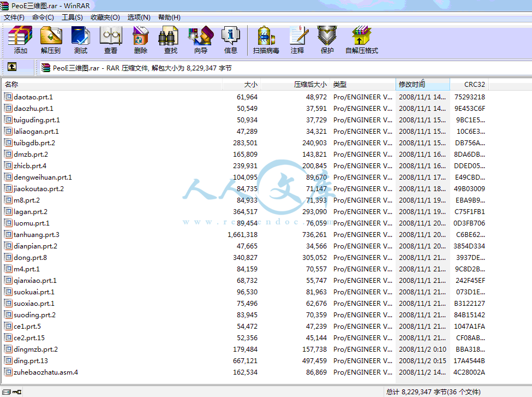Select file tuibgdb.prt.2
Image resolution: width=532 pixels, height=397 pixels.
(34, 143)
